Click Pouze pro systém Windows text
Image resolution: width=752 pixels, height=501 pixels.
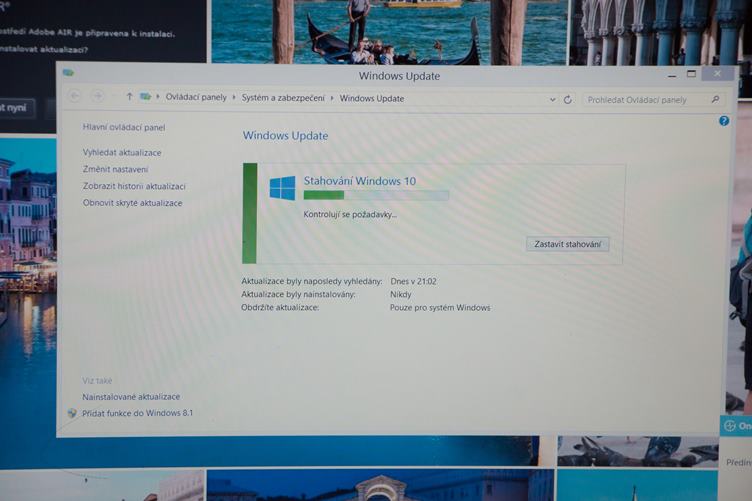pos(440,308)
